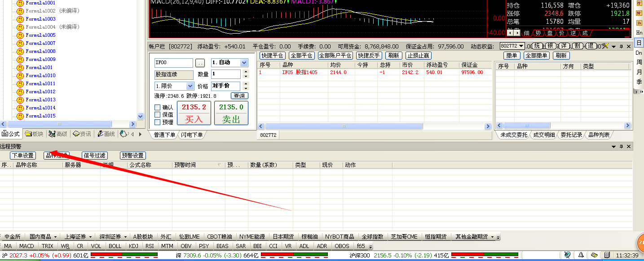644x261 pixels.
Task: Click the scroll-right arrow of quote tab strip
Action: pyautogui.click(x=517, y=33)
